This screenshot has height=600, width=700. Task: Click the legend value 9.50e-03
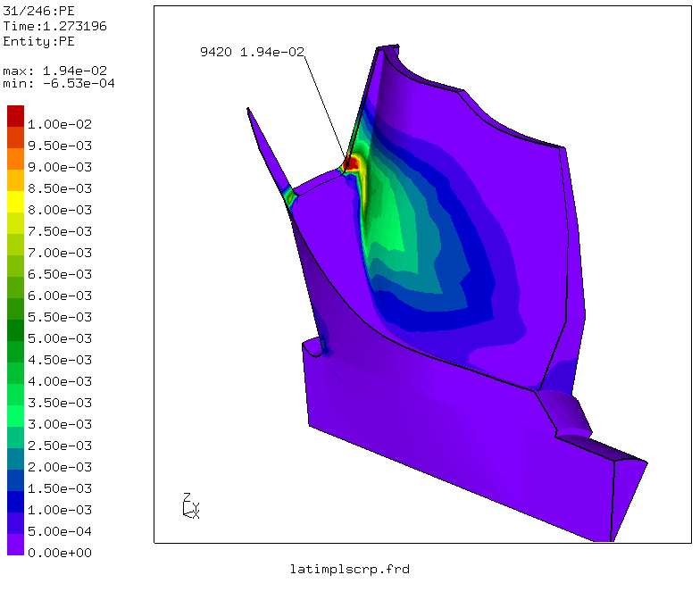60,146
